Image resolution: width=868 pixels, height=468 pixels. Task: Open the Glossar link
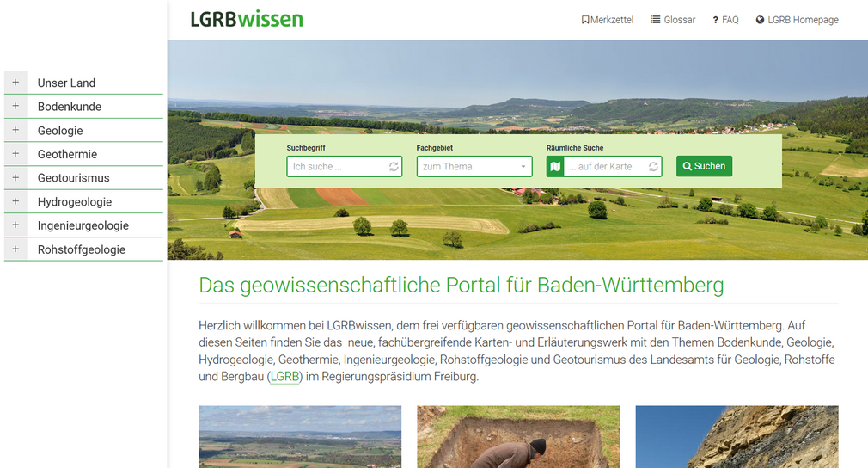pyautogui.click(x=679, y=20)
